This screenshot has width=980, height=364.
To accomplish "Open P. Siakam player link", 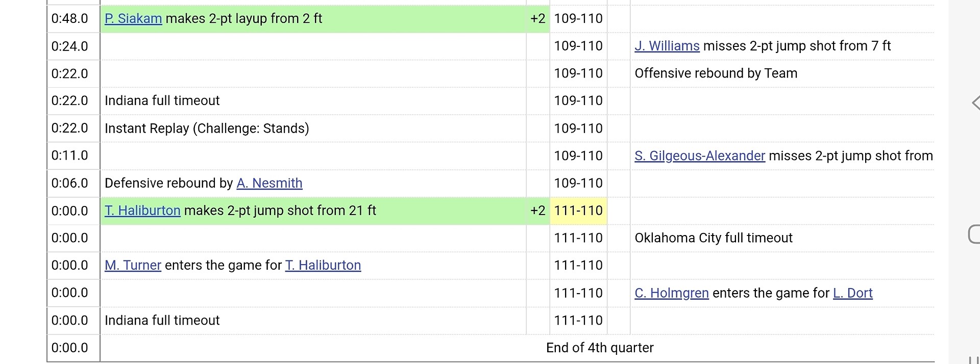I will 133,19.
